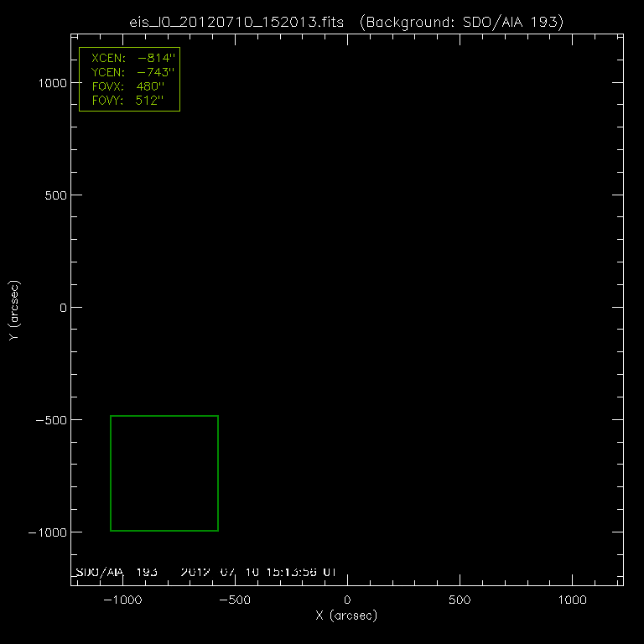
Task: Click the -500 tick label on Y axis
Action: point(49,420)
